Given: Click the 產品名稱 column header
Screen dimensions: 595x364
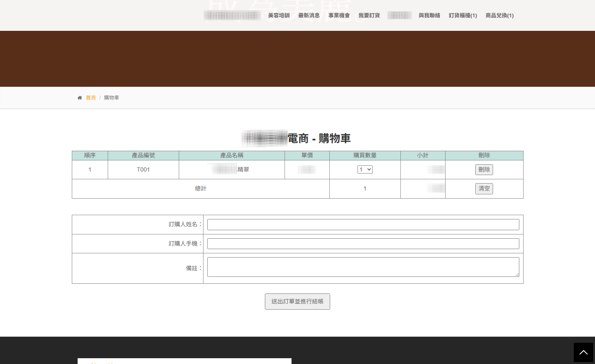Looking at the screenshot, I should click(x=232, y=155).
